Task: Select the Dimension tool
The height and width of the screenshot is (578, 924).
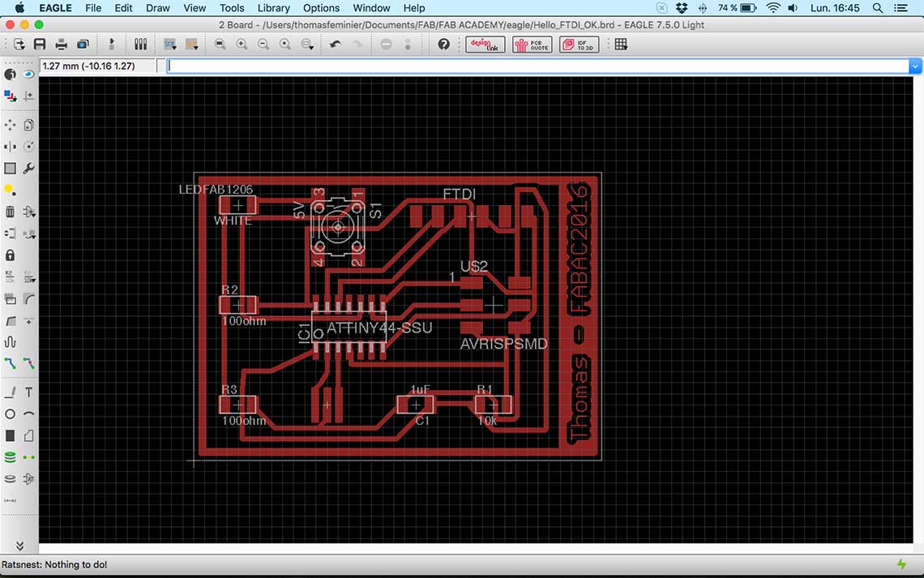Action: pos(10,500)
